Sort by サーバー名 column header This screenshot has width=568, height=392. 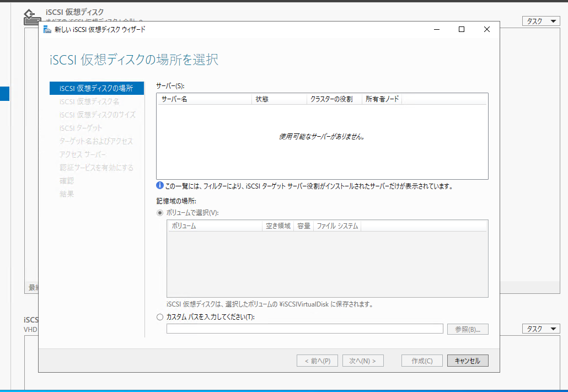[x=205, y=99]
